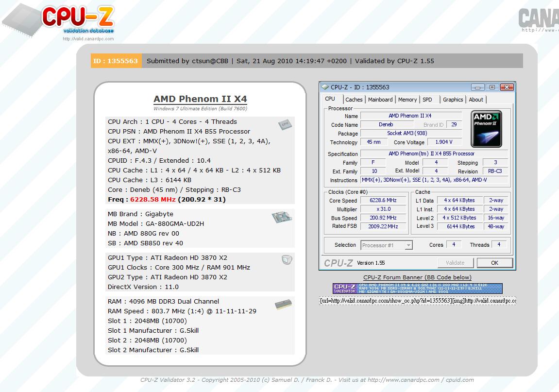Click the Submitted by ctsun@CBB header text
Screen dimensions: 559x392
187,61
